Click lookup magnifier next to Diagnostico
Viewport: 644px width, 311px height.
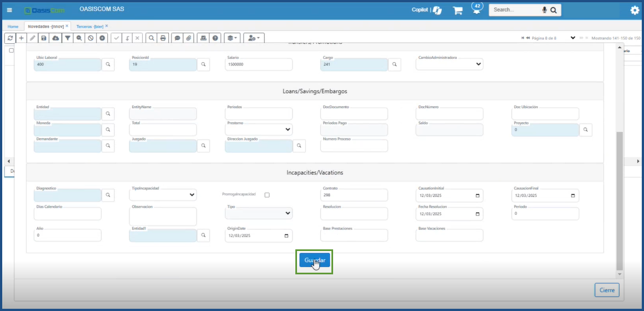click(108, 195)
